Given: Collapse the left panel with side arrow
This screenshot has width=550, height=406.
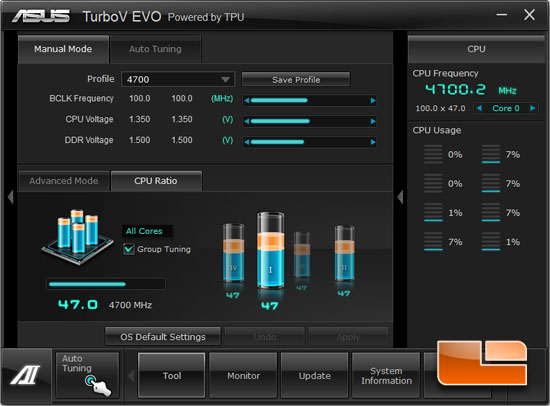Looking at the screenshot, I should (11, 197).
